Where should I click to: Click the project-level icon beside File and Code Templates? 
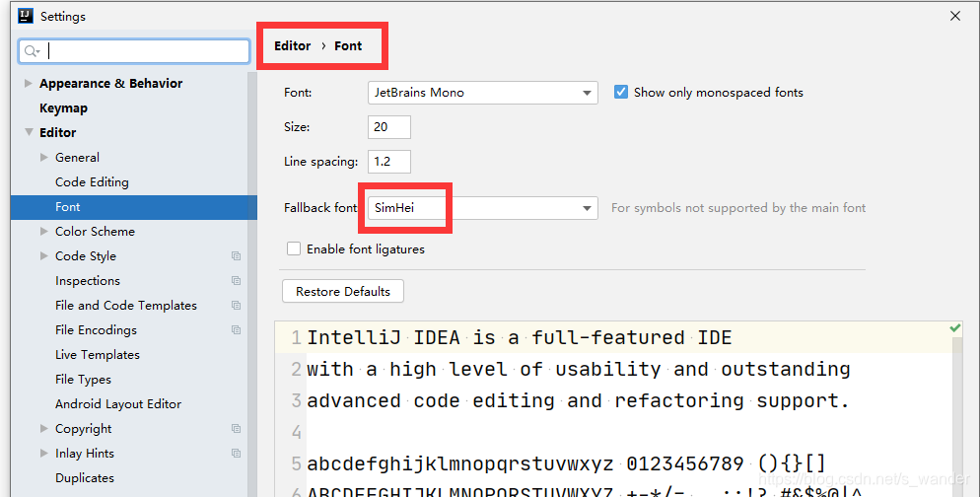click(x=236, y=305)
